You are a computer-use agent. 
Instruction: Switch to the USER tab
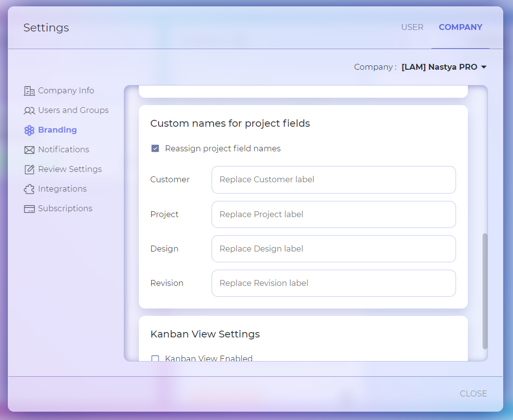pos(412,27)
